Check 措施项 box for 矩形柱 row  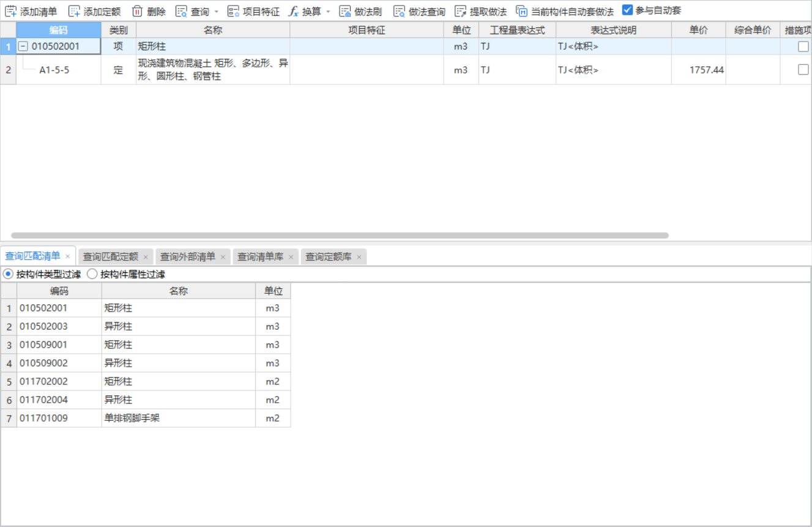tap(803, 46)
